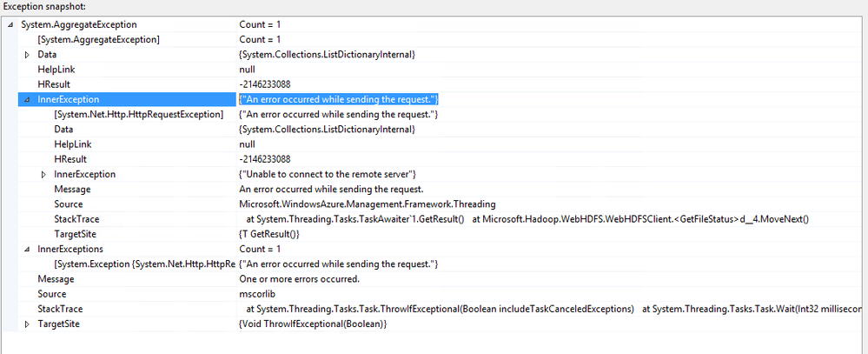This screenshot has width=868, height=354.
Task: Select the StackTrace row with ThrowIfExceptional
Action: click(60, 309)
